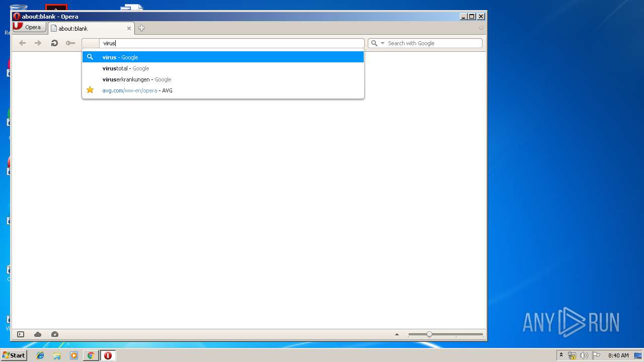The image size is (644, 362).
Task: Close the Opera window
Action: coord(480,17)
